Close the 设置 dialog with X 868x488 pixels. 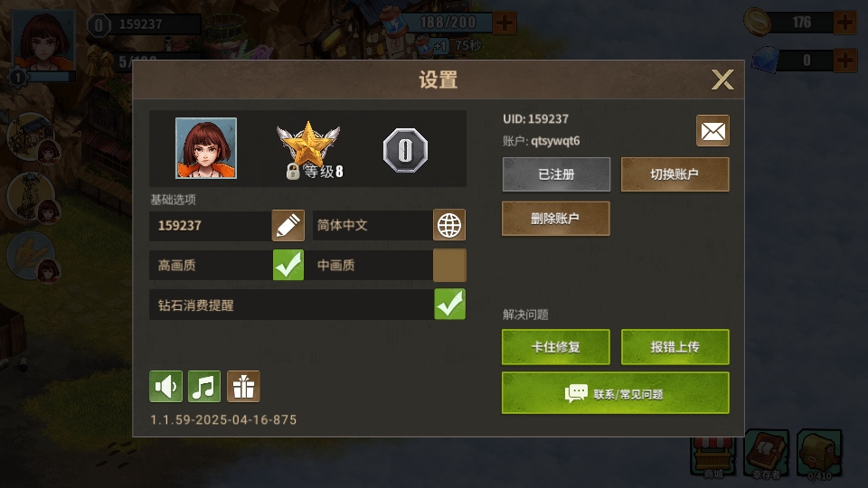point(722,80)
